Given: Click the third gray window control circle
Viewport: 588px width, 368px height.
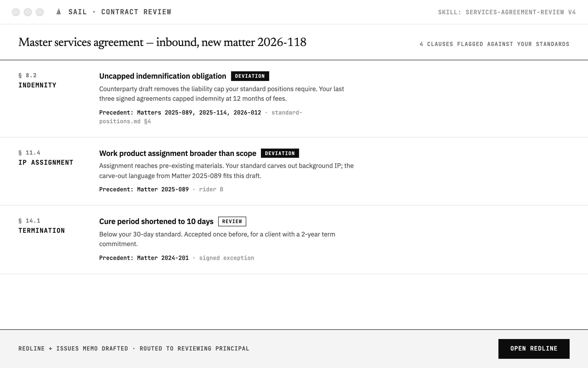Looking at the screenshot, I should (40, 12).
